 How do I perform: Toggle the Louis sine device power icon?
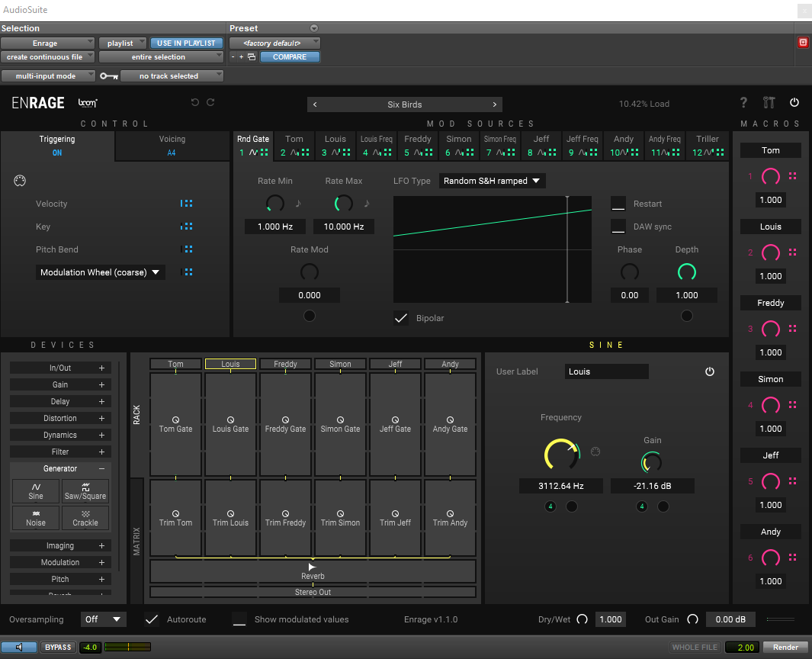click(710, 371)
